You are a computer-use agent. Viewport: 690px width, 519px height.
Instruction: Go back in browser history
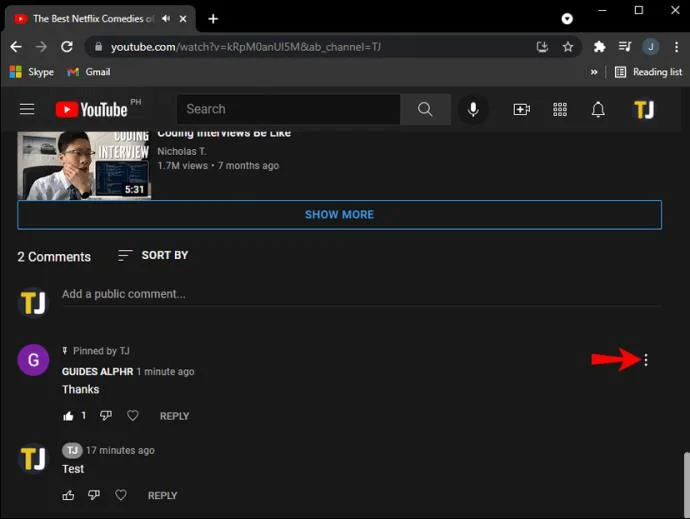pos(16,47)
